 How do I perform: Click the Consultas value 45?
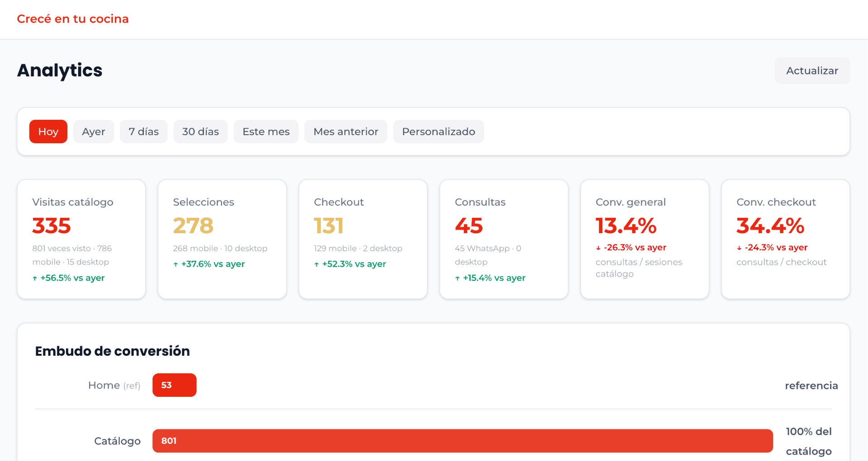[469, 226]
